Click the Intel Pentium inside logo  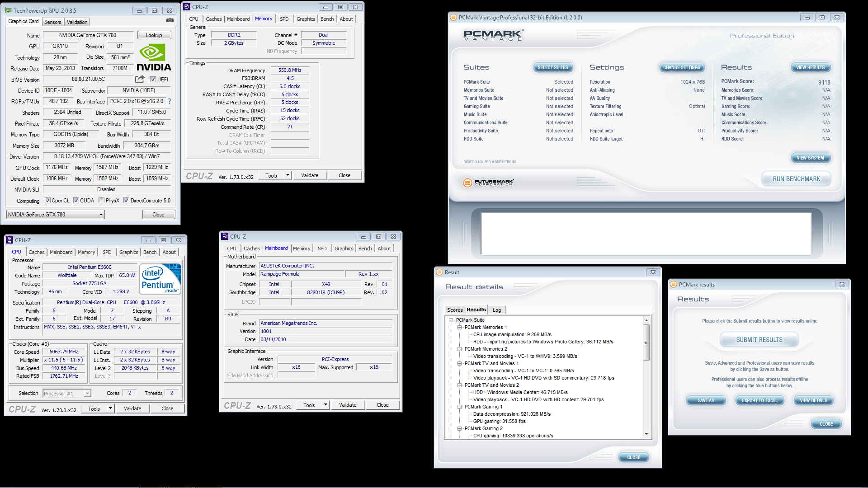pyautogui.click(x=160, y=279)
